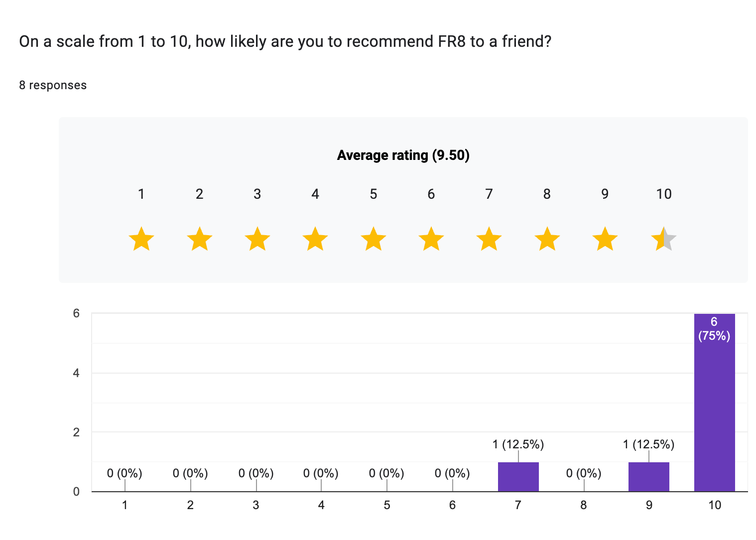Screen dimensions: 756x540
Task: Click the "0 (0%)" label for rating 8
Action: point(583,473)
